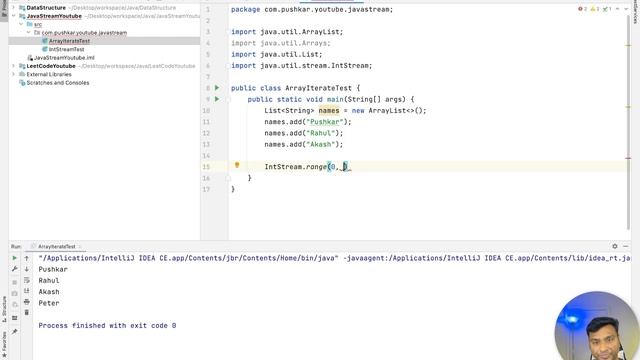Click the Stop process square icon
The image size is (640, 360).
click(x=15, y=282)
